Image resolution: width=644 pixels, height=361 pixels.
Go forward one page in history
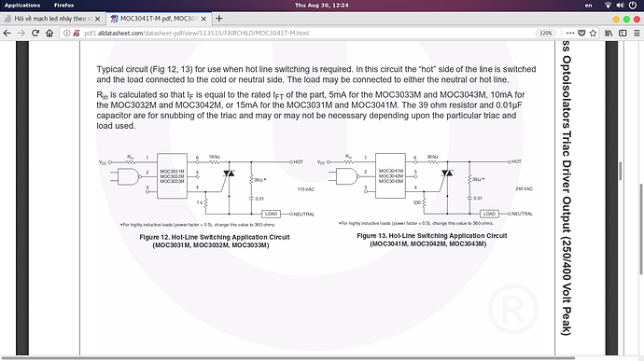[21, 34]
